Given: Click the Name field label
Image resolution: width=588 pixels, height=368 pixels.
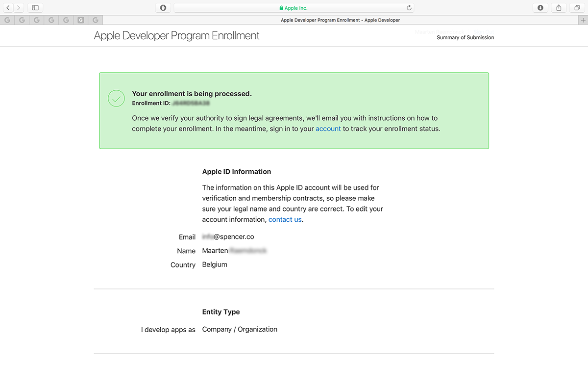Looking at the screenshot, I should click(187, 251).
